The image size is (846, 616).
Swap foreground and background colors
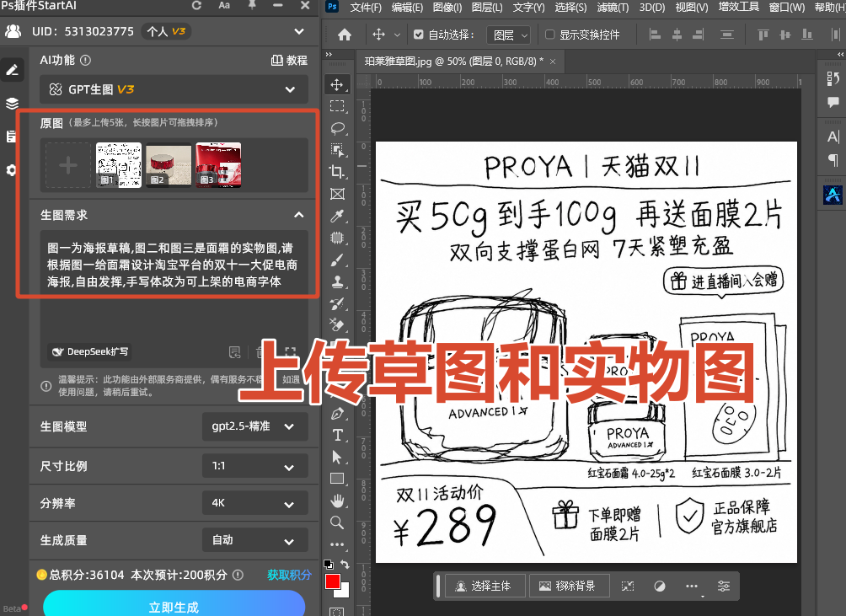(345, 565)
